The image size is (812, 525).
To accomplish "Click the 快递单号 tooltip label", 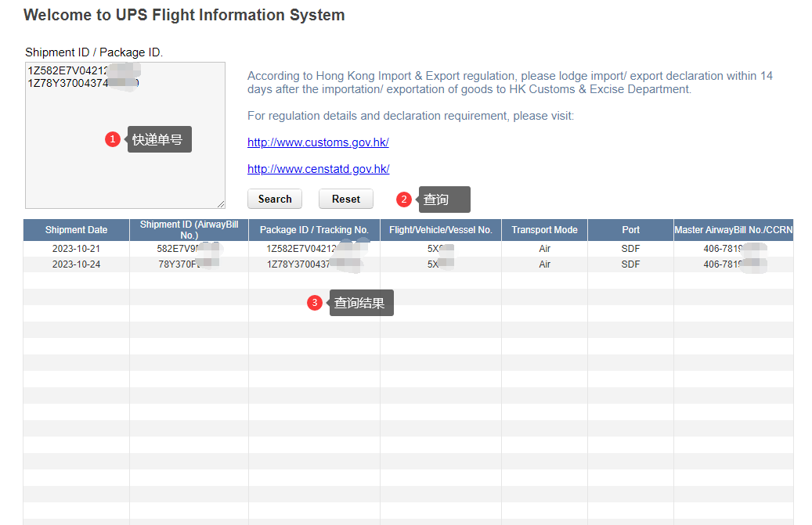I will click(160, 140).
